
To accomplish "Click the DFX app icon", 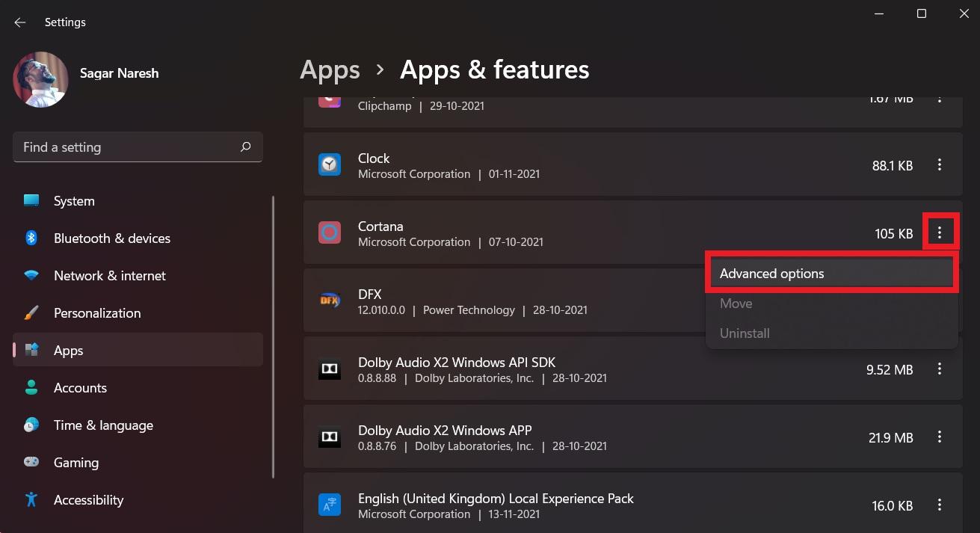I will coord(330,301).
